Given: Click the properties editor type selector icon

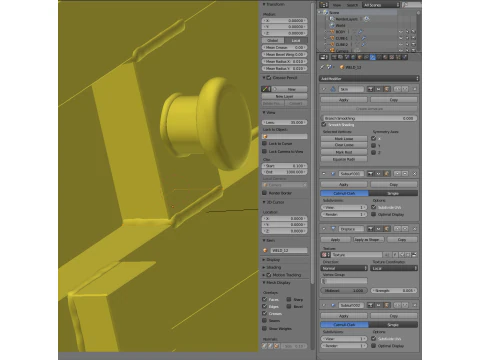Looking at the screenshot, I should (x=324, y=57).
